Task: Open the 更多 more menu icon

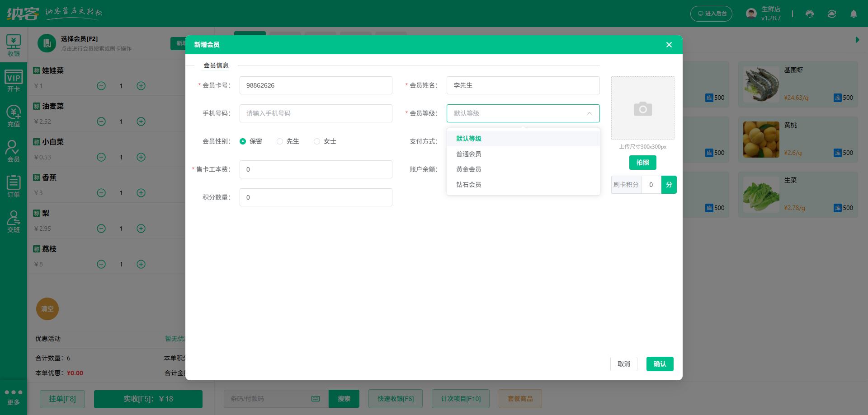Action: (14, 397)
